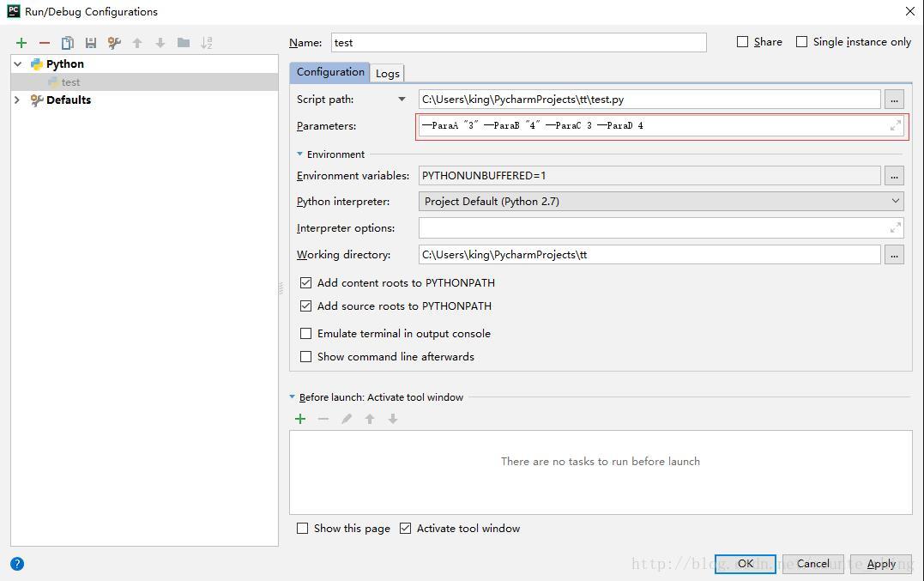This screenshot has width=924, height=581.
Task: Browse for working directory
Action: [x=894, y=255]
